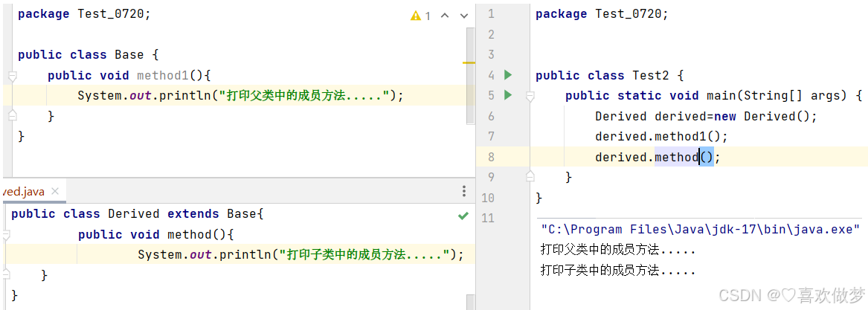Go to next highlighted error arrow
This screenshot has width=868, height=310.
[464, 16]
